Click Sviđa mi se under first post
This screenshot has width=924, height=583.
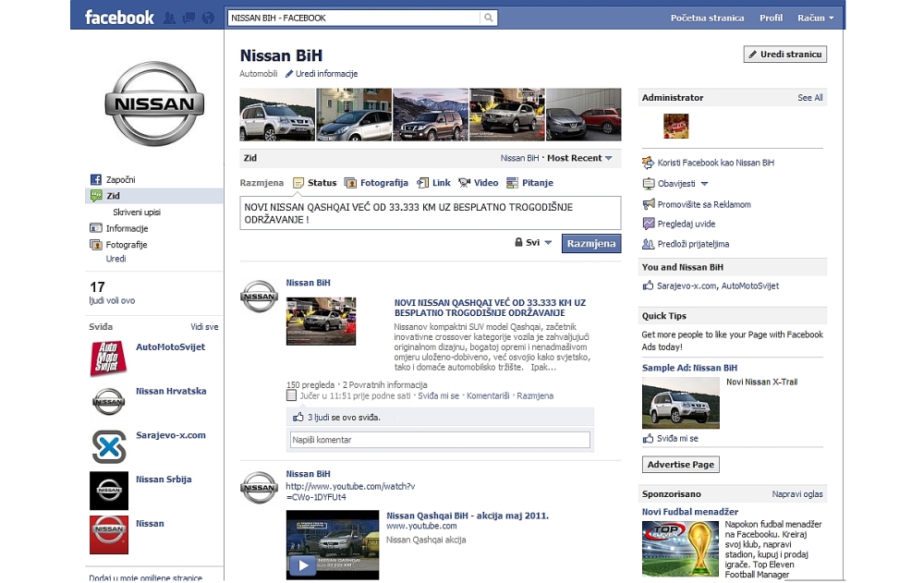coord(438,396)
